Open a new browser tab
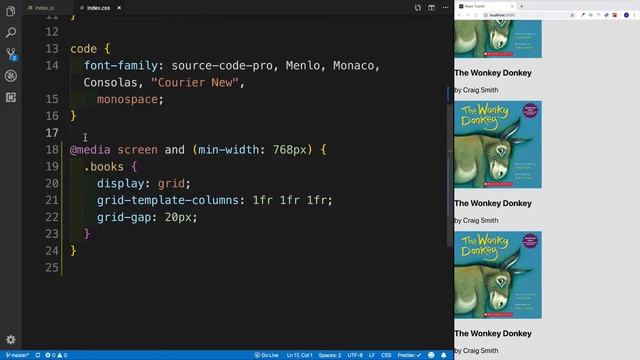640x360 pixels. pos(522,6)
